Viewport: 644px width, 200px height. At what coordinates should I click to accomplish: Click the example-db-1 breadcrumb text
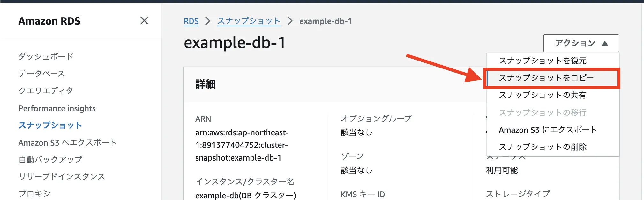tap(326, 21)
